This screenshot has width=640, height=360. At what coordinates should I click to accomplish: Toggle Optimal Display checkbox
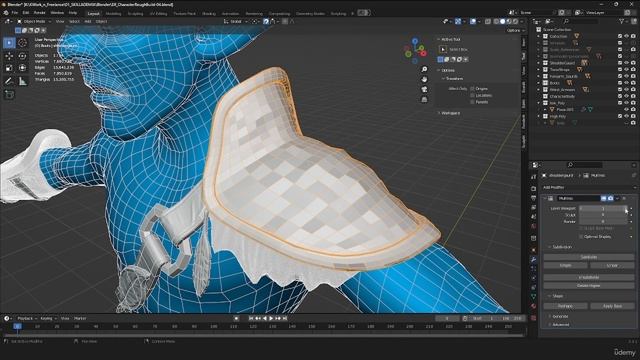pos(581,236)
